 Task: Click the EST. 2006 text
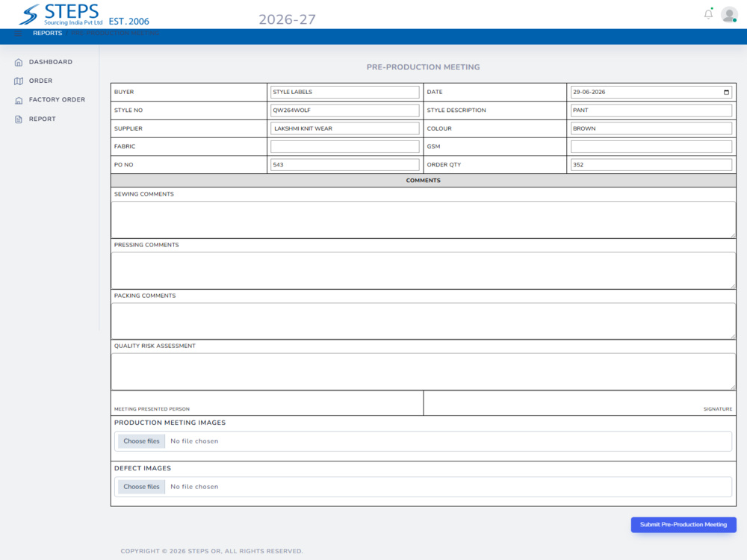coord(128,22)
